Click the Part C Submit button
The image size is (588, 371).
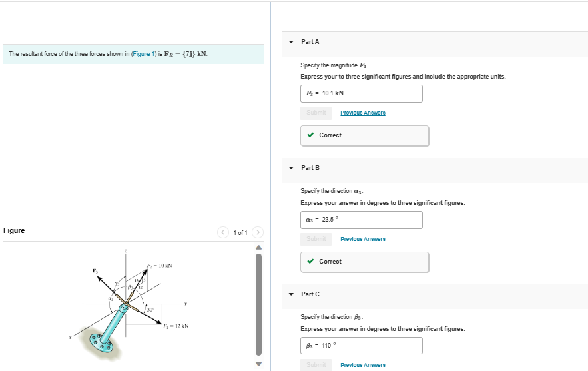pyautogui.click(x=316, y=364)
